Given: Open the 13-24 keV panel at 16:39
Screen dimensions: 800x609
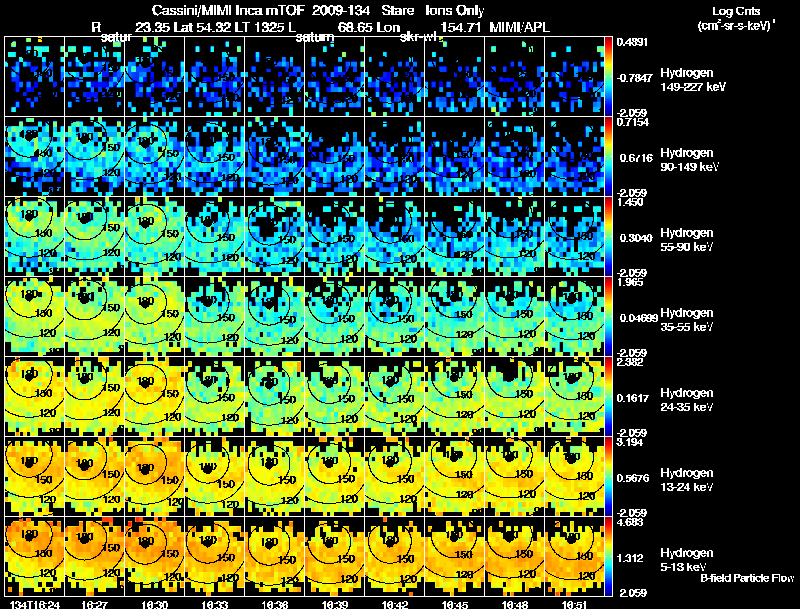Looking at the screenshot, I should coord(335,476).
